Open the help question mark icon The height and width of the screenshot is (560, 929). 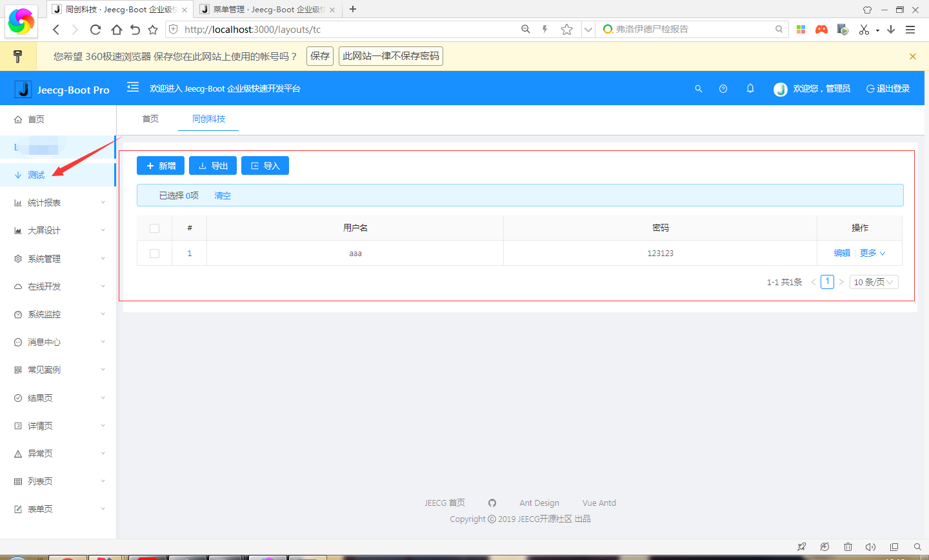723,88
